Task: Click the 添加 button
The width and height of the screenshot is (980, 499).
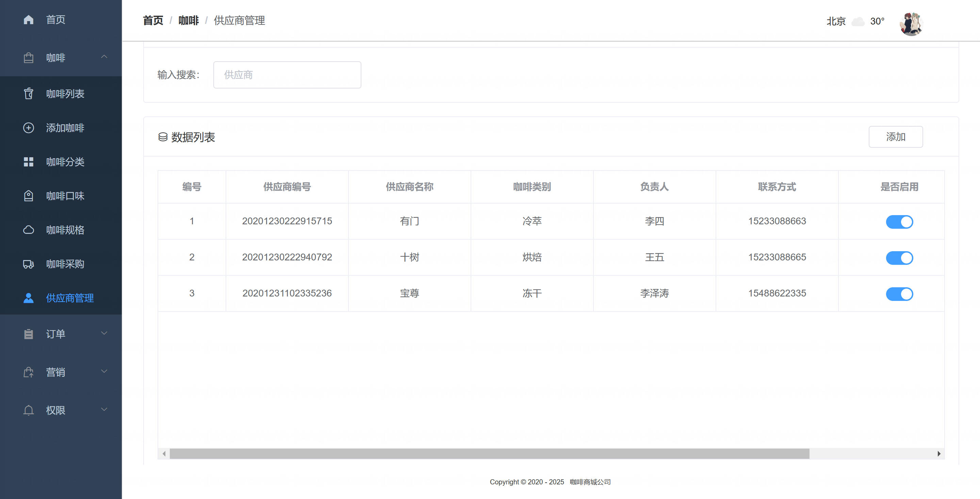Action: point(896,136)
